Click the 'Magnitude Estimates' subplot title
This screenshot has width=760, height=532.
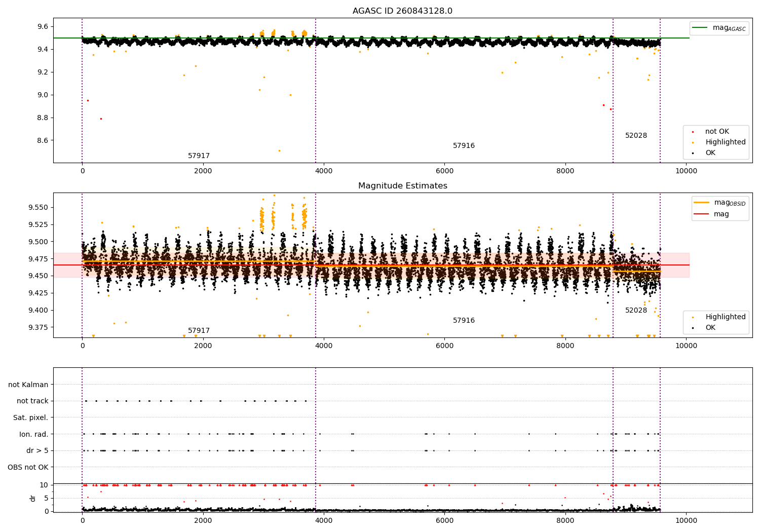pos(402,186)
